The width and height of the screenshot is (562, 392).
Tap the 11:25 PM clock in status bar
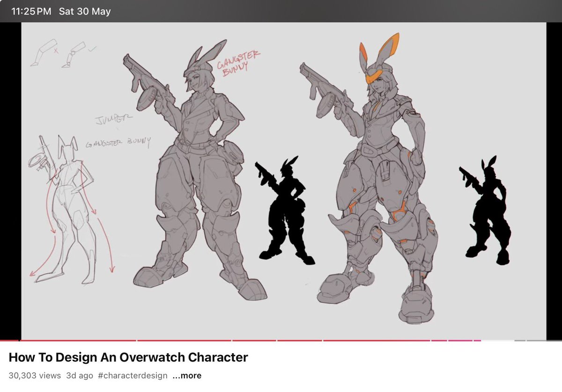(x=31, y=11)
